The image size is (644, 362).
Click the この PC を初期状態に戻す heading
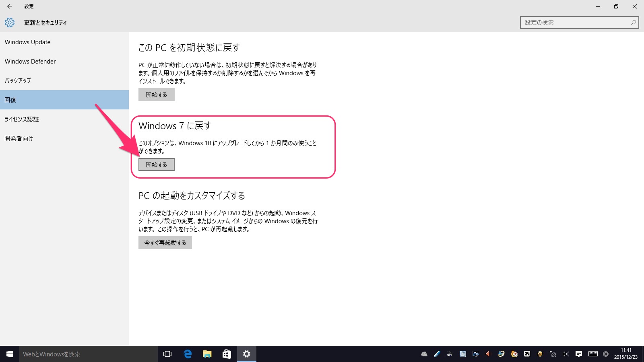pyautogui.click(x=189, y=48)
